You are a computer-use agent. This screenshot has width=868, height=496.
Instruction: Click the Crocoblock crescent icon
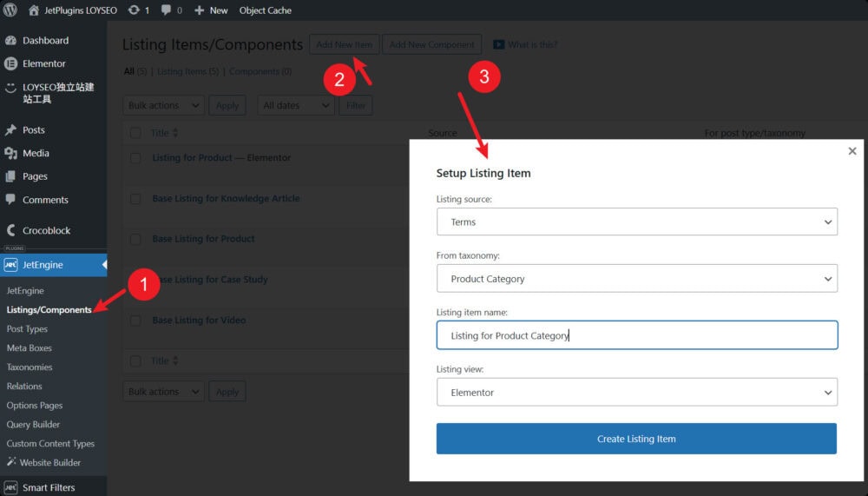point(10,230)
